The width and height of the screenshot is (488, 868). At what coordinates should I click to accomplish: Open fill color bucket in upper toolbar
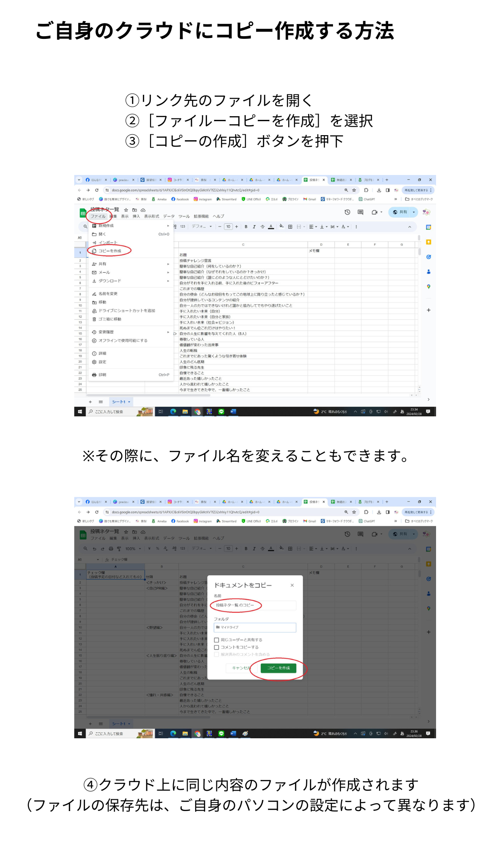click(x=282, y=226)
